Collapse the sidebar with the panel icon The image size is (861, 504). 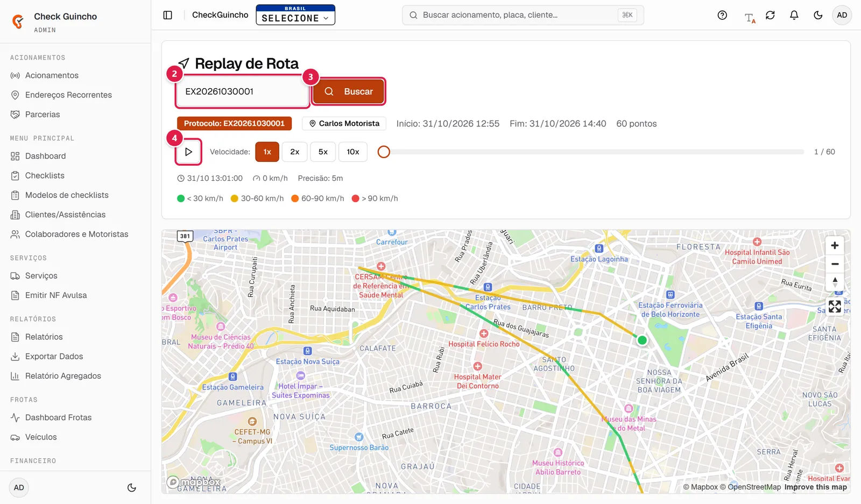click(168, 15)
